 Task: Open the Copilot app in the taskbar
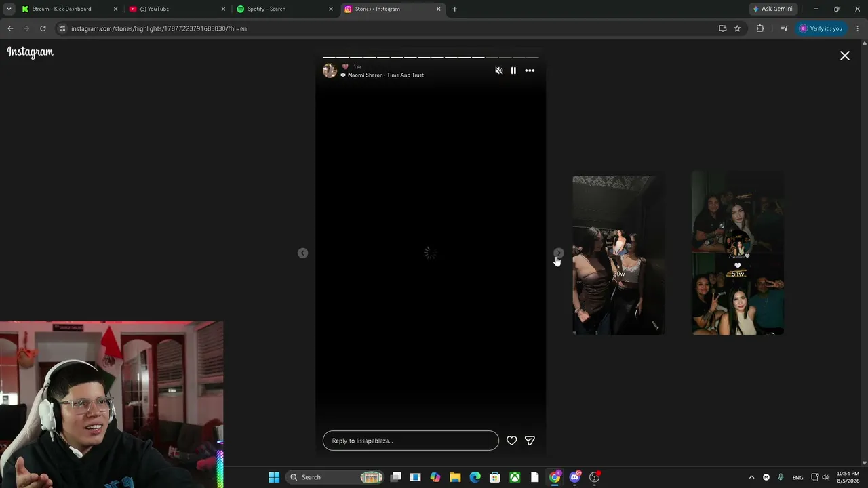pyautogui.click(x=435, y=477)
